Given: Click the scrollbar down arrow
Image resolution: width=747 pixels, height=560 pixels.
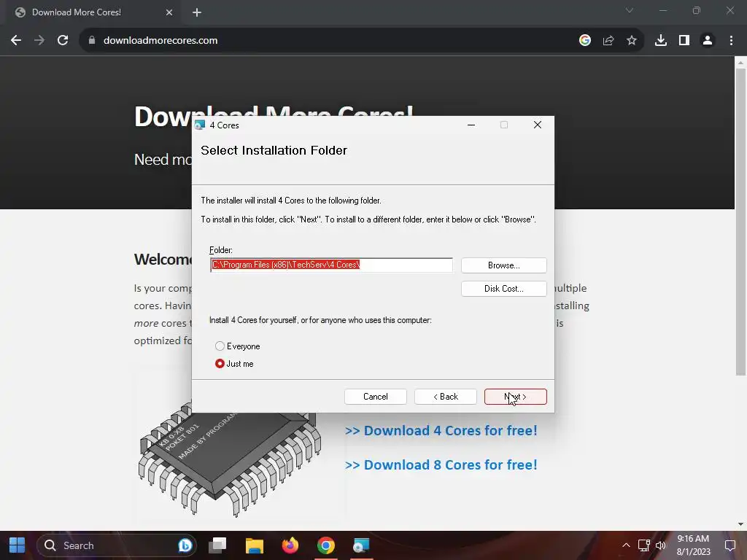Looking at the screenshot, I should coord(740,524).
